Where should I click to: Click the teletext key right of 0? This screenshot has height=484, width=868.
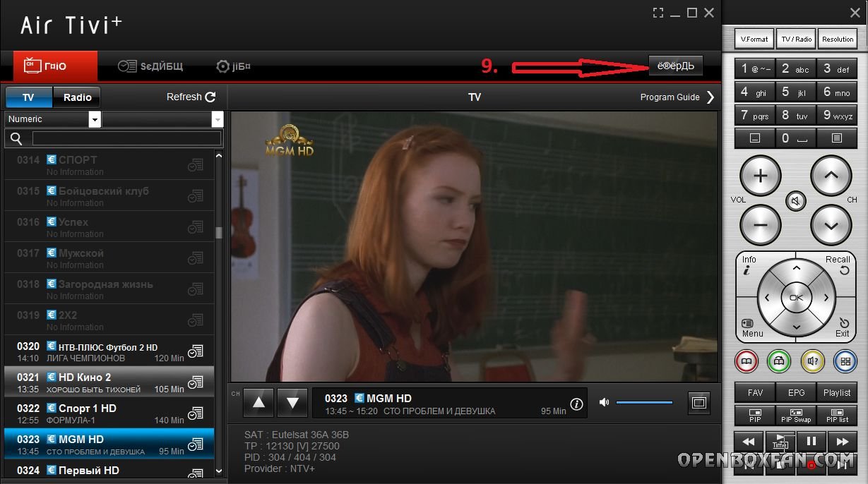(837, 138)
